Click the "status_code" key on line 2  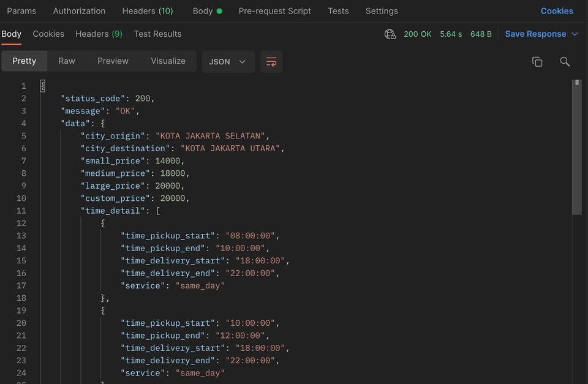pyautogui.click(x=92, y=98)
